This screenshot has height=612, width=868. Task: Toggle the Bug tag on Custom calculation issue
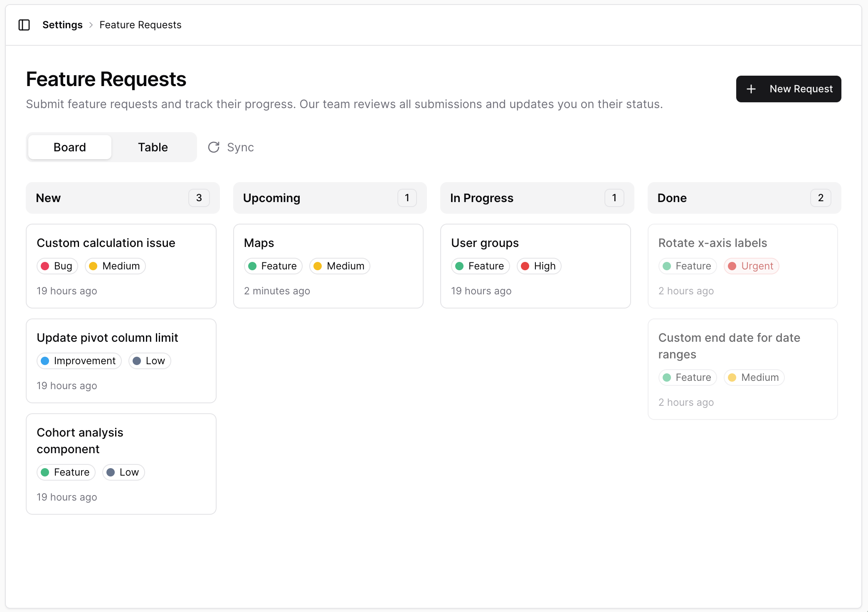[x=57, y=266]
